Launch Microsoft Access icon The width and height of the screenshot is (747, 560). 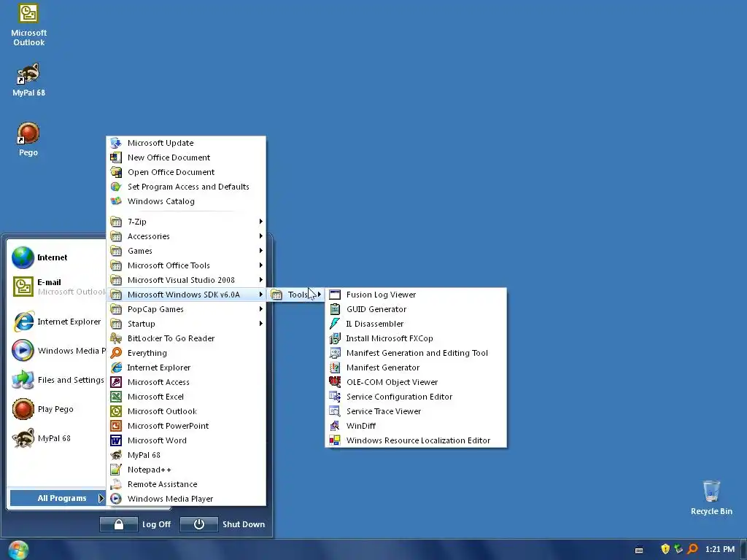pos(116,382)
